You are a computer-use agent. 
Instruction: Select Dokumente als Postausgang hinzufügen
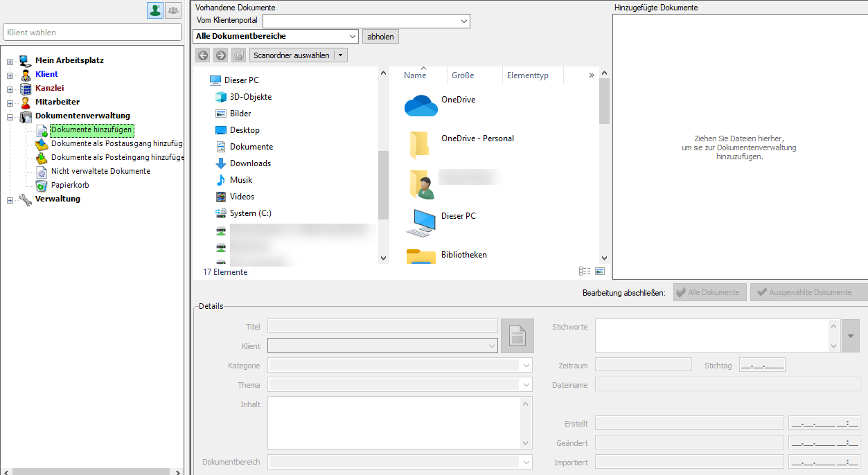(116, 143)
